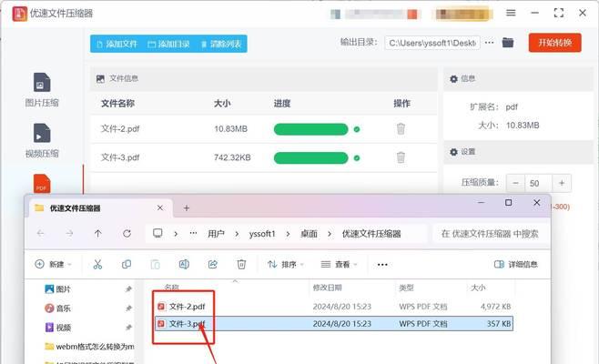Screen dimensions: 599x364
Task: Click the compression quality value 50
Action: tap(538, 183)
